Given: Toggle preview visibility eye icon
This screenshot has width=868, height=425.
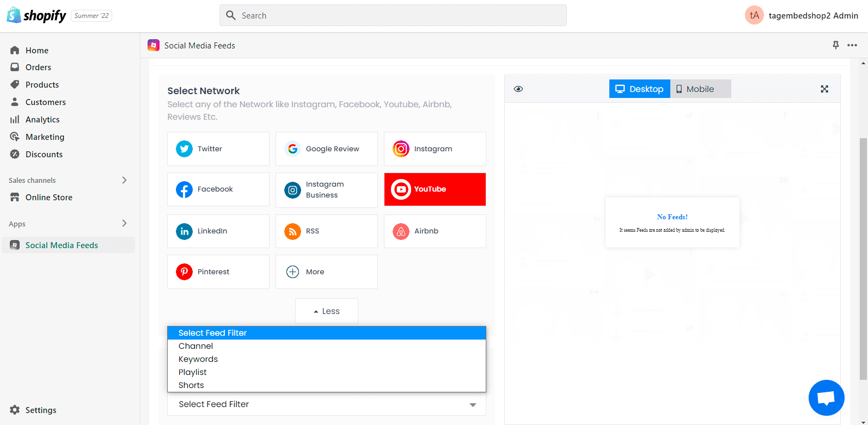Looking at the screenshot, I should point(518,89).
